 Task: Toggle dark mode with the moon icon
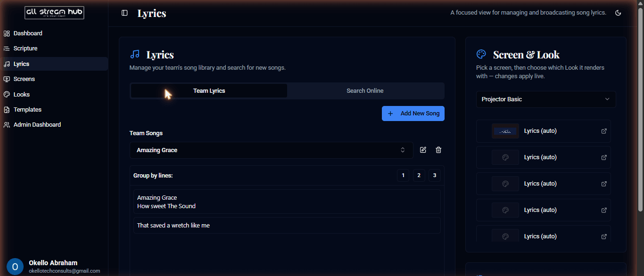point(618,13)
